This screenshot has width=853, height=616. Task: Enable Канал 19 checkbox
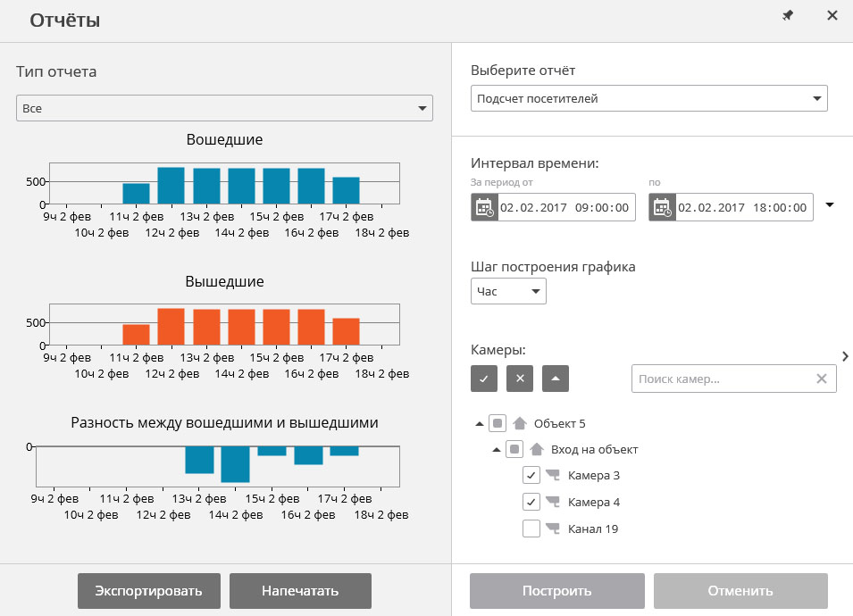531,529
